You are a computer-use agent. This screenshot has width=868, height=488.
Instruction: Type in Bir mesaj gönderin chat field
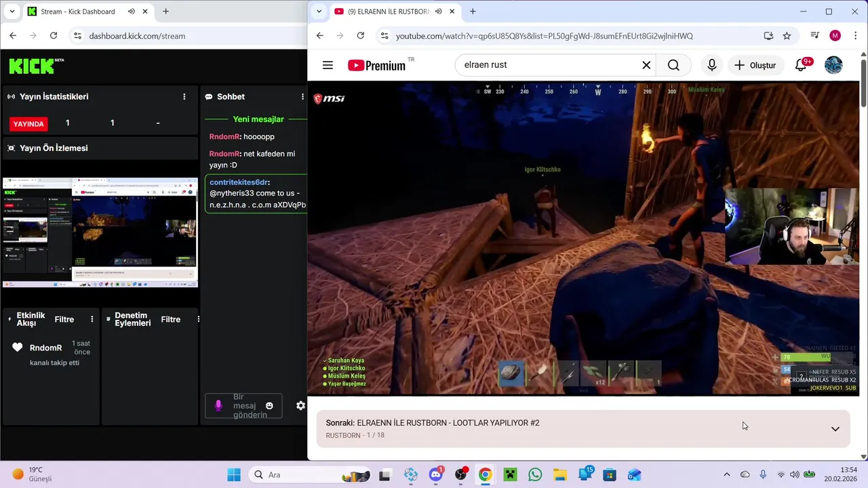point(250,406)
